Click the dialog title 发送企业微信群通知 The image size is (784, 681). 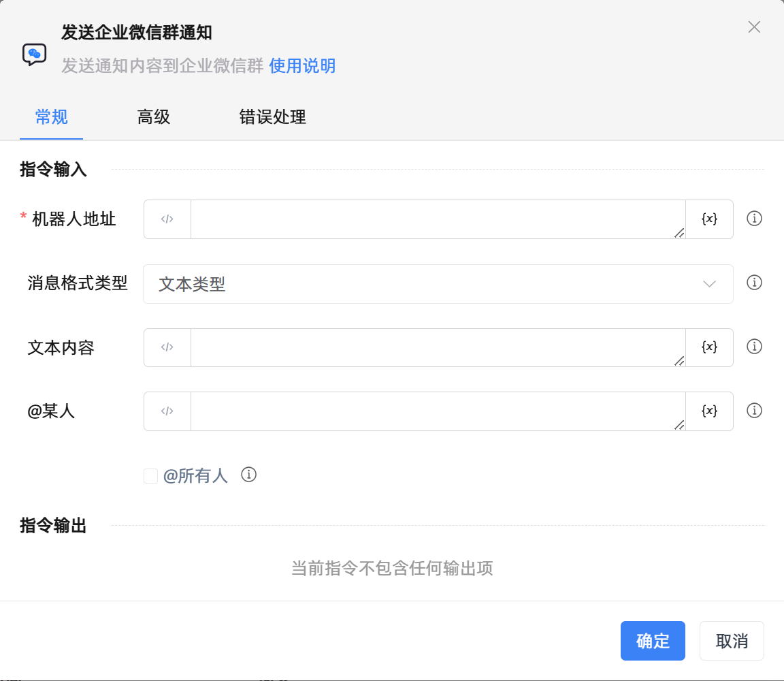(x=137, y=33)
